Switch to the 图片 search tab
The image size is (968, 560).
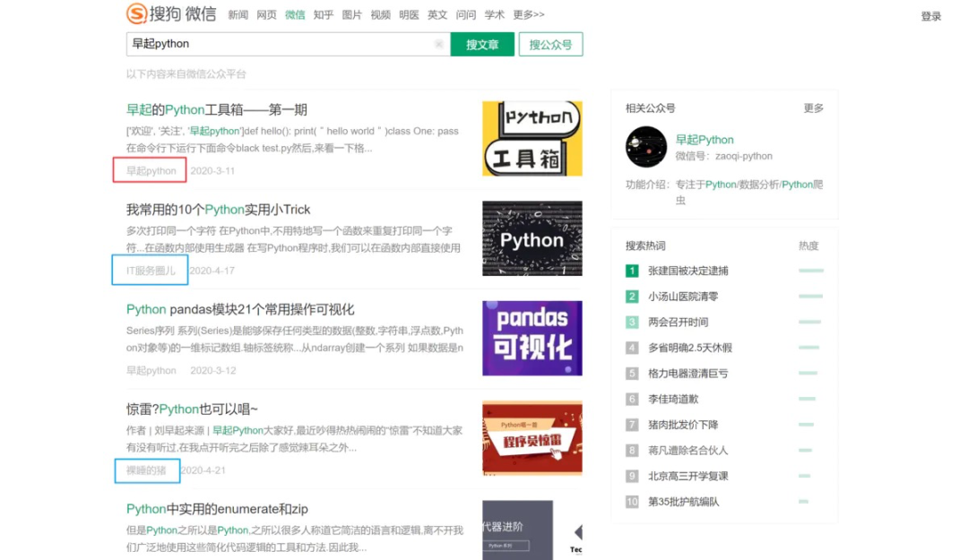[x=350, y=13]
